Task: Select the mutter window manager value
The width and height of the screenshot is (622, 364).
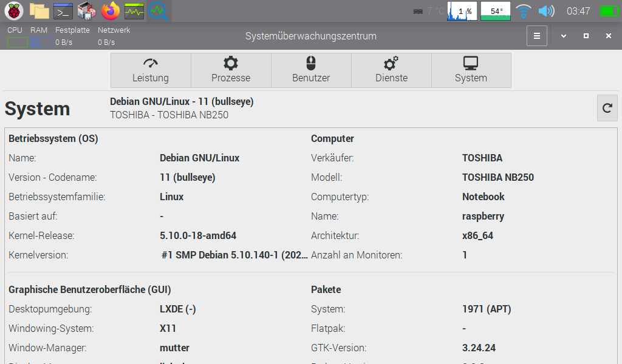Action: 174,348
